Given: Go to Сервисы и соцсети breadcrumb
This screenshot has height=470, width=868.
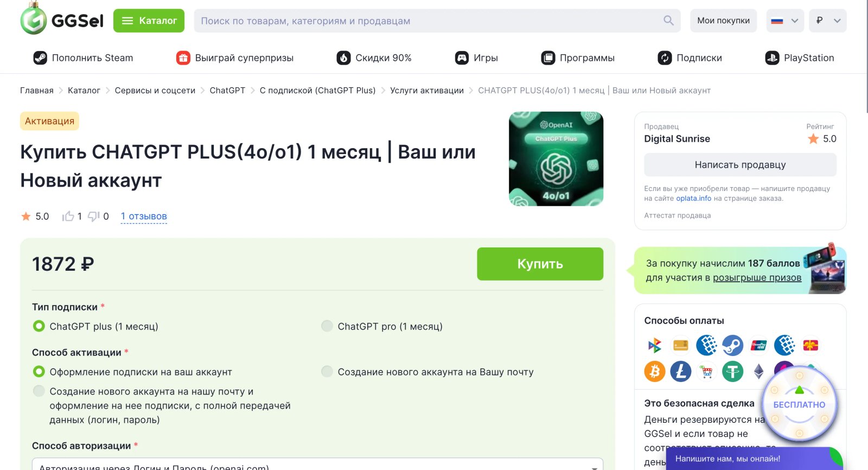Looking at the screenshot, I should click(155, 91).
